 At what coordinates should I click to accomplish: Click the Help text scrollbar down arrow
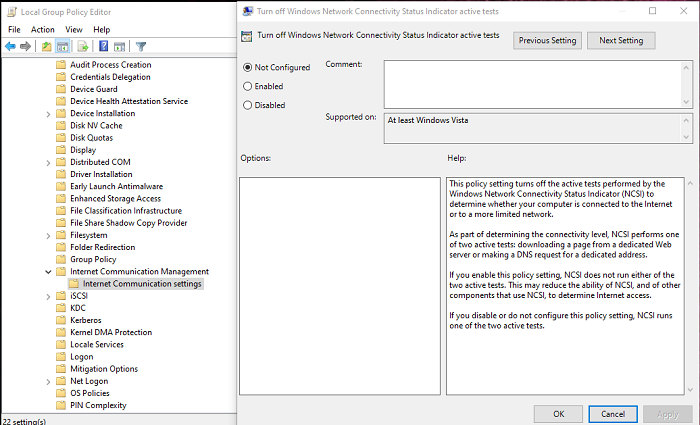(x=692, y=391)
